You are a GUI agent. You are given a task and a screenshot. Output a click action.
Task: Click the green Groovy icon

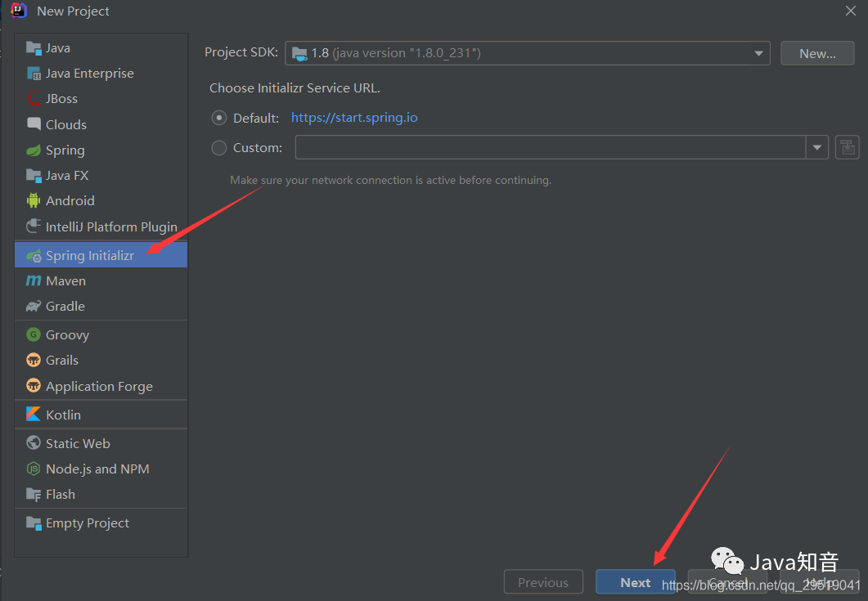pyautogui.click(x=34, y=334)
